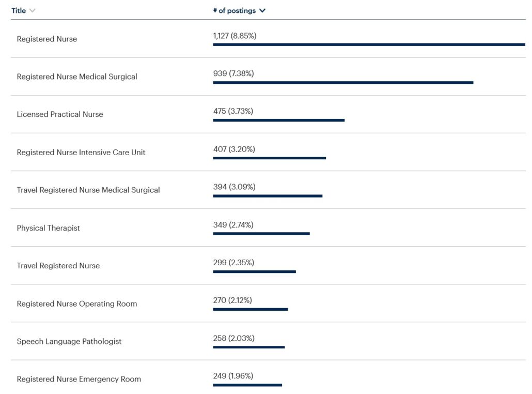
Task: Select the Registered Nurse row title
Action: [x=46, y=39]
